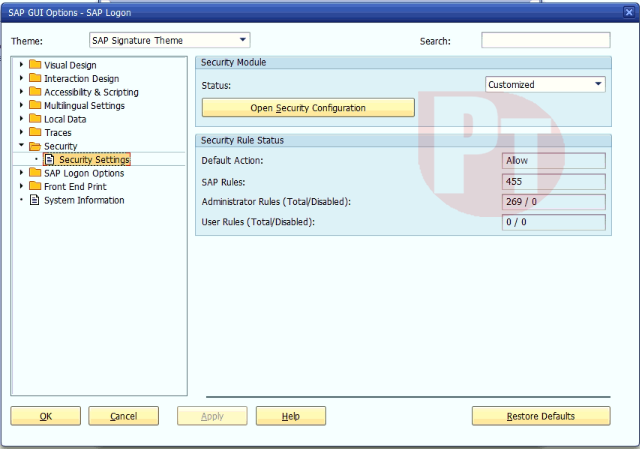Select the Security tree entry
The width and height of the screenshot is (640, 449).
pyautogui.click(x=61, y=146)
